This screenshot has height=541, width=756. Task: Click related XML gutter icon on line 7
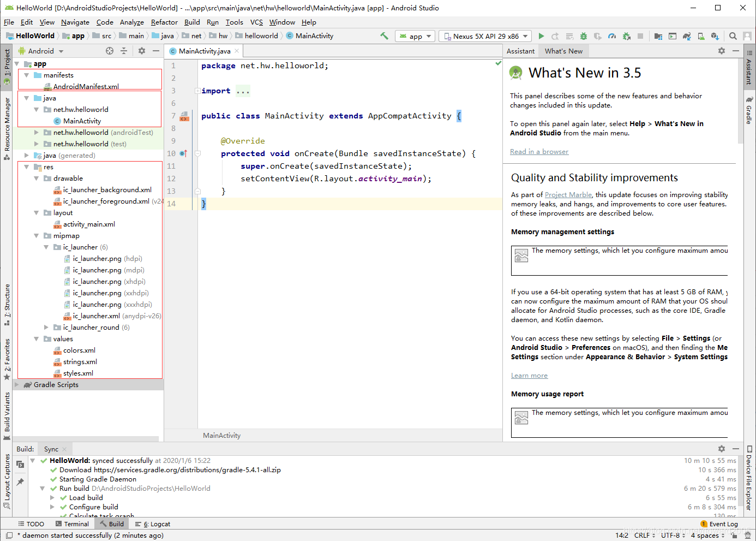tap(184, 116)
